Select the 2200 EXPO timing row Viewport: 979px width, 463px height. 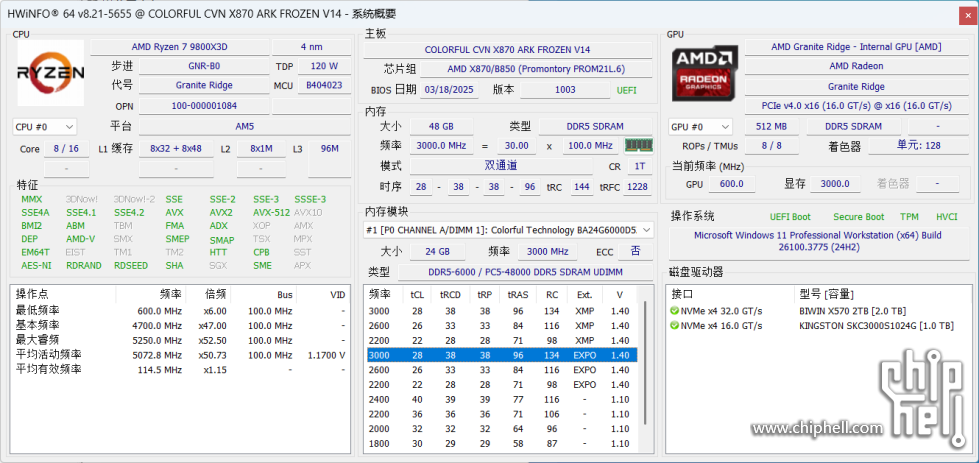pos(501,384)
